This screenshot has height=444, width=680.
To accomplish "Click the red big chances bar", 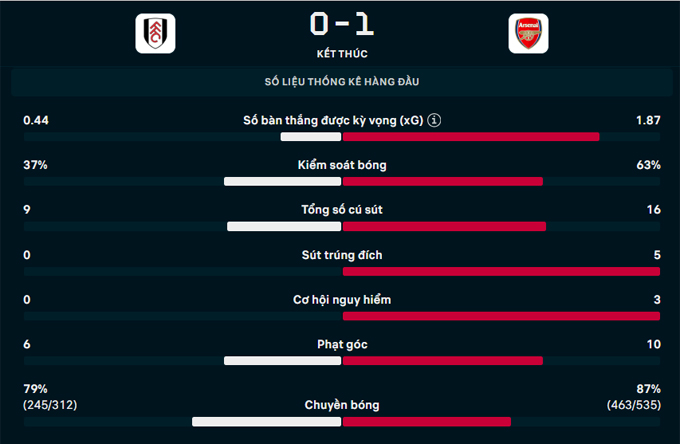I will 501,316.
